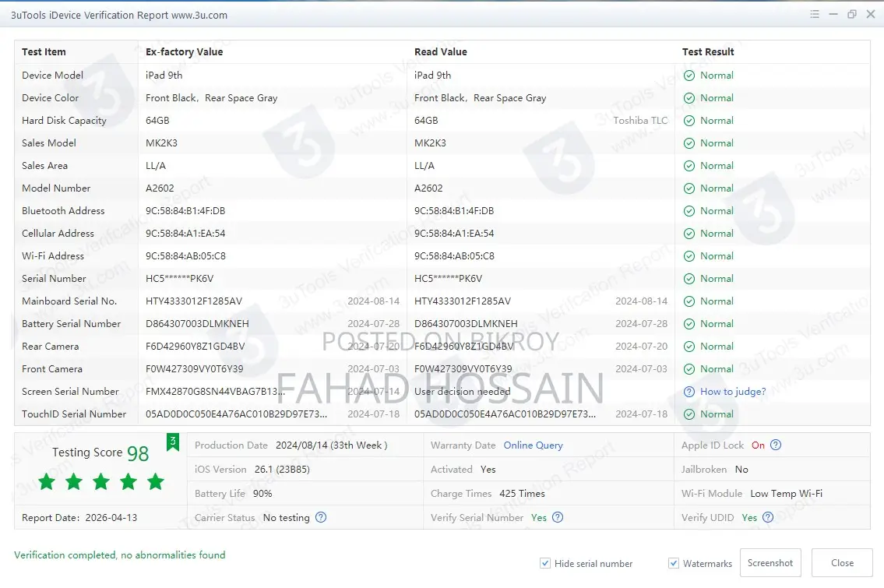Click the Battery Life 90% value

[x=262, y=493]
